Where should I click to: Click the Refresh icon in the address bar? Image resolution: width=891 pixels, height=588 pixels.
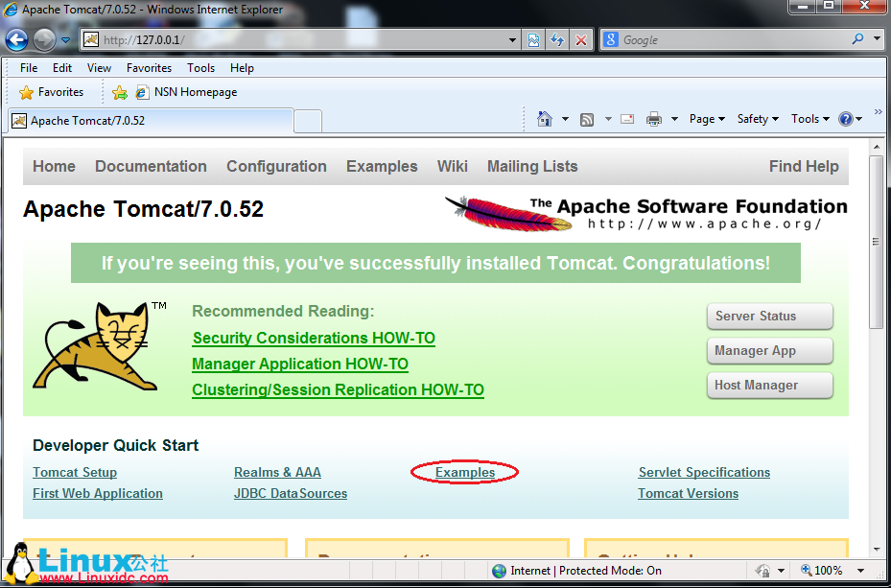556,39
